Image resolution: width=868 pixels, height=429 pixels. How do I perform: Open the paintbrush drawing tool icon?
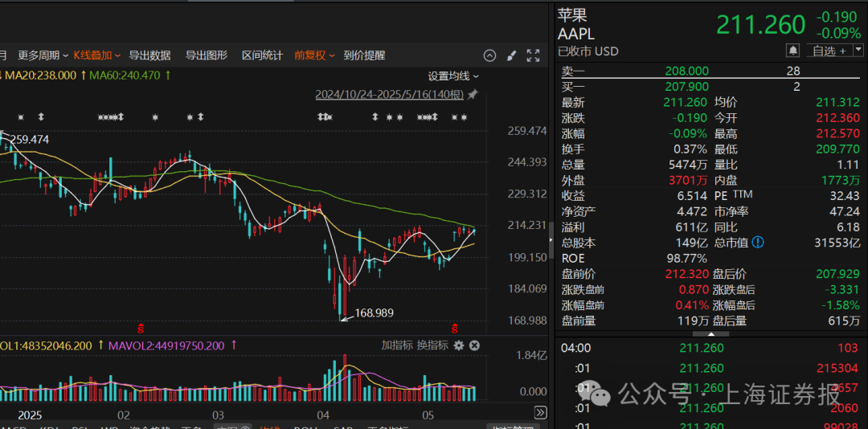pos(511,55)
